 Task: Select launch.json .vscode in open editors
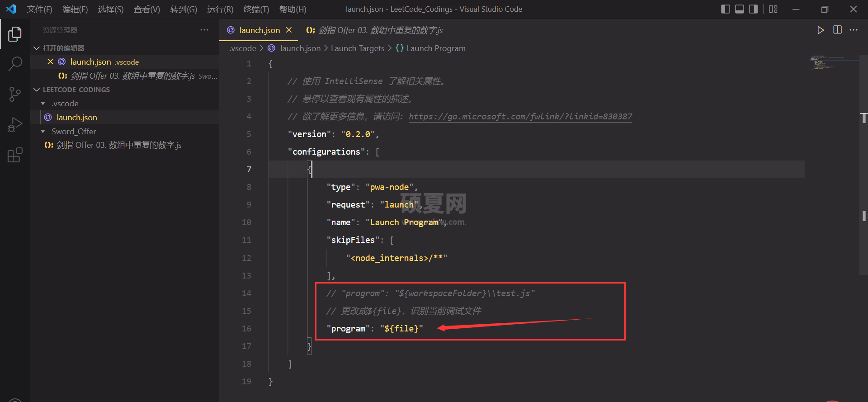(124, 62)
